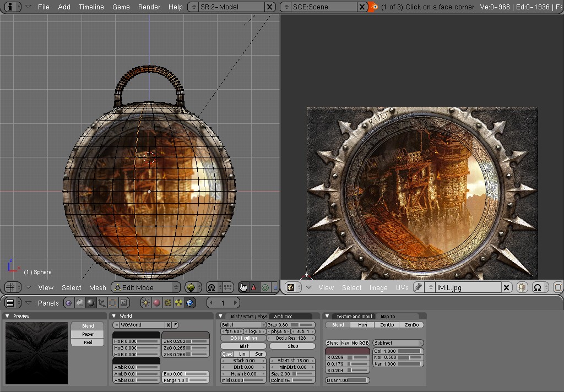Toggle the Paper sky option
564x392 pixels.
[x=88, y=334]
